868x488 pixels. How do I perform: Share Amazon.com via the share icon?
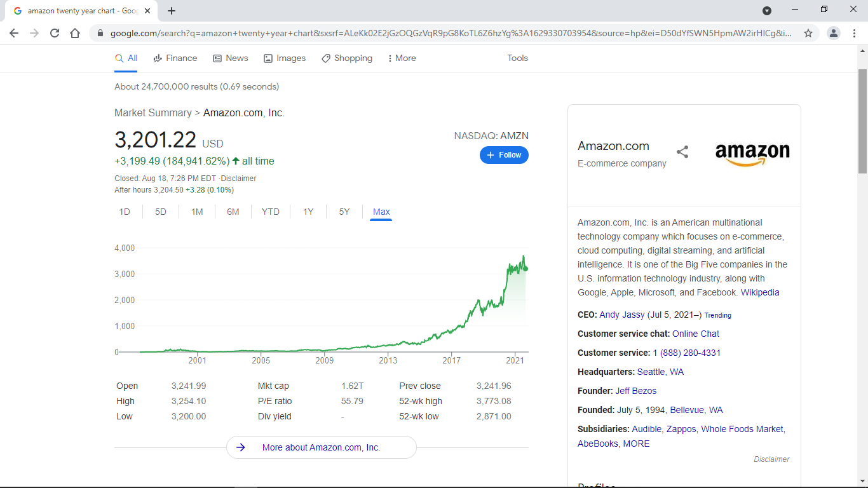click(682, 152)
